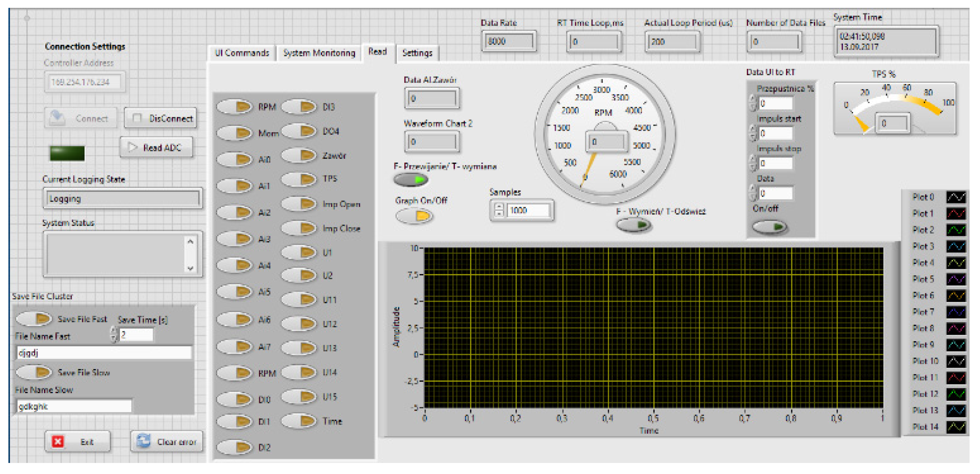Screen dimensions: 980x474
Task: Toggle the Save File Fast switch
Action: 34,319
